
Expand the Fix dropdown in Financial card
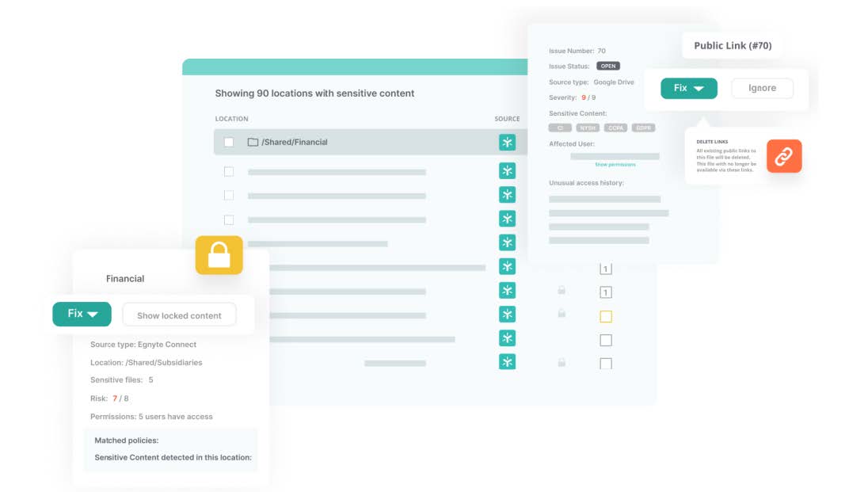(82, 315)
